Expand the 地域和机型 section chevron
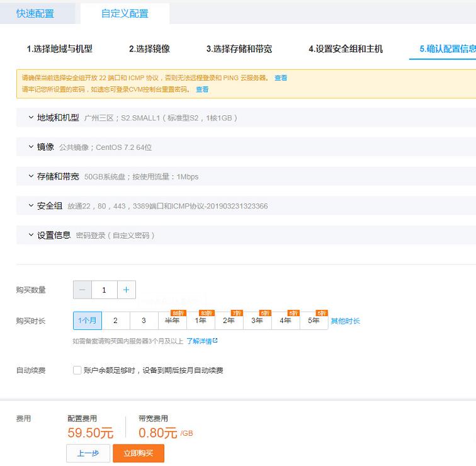The width and height of the screenshot is (476, 466). click(x=31, y=118)
